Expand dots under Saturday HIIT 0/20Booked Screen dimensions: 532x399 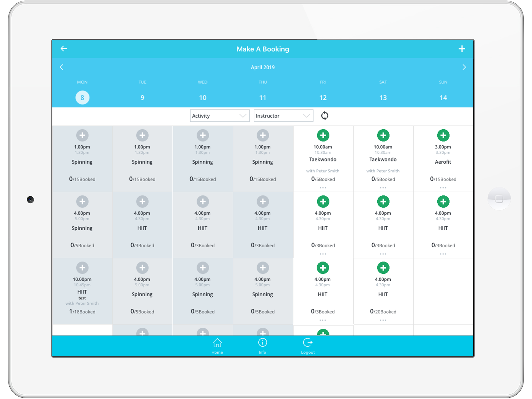point(383,320)
